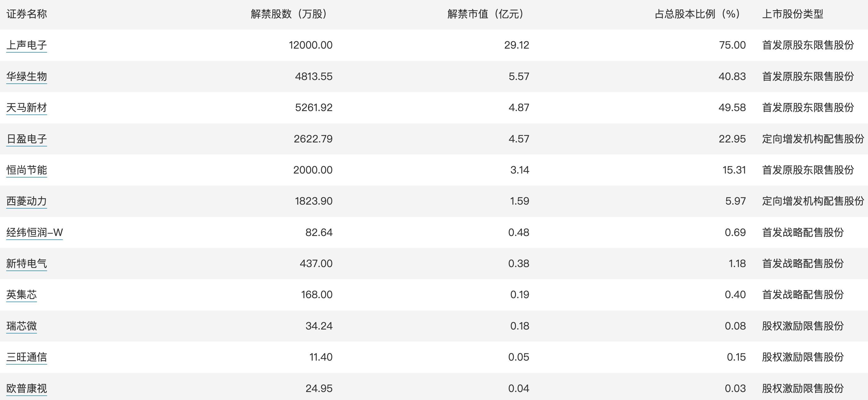Click the 三旺通信 security link
The width and height of the screenshot is (868, 400).
pyautogui.click(x=26, y=357)
